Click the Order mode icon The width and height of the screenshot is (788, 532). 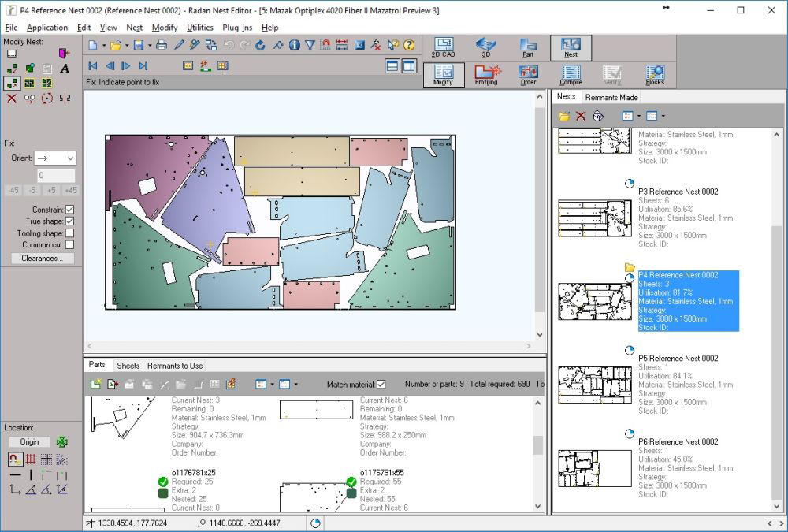coord(528,74)
